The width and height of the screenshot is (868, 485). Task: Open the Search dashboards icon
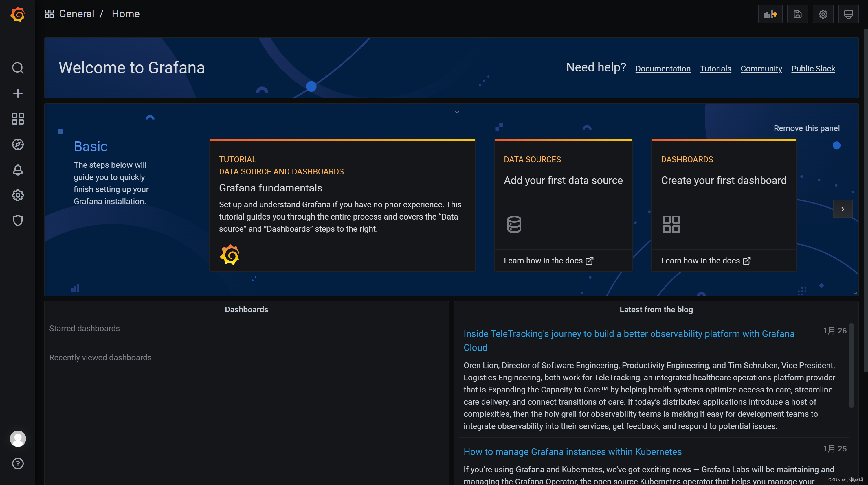click(18, 68)
